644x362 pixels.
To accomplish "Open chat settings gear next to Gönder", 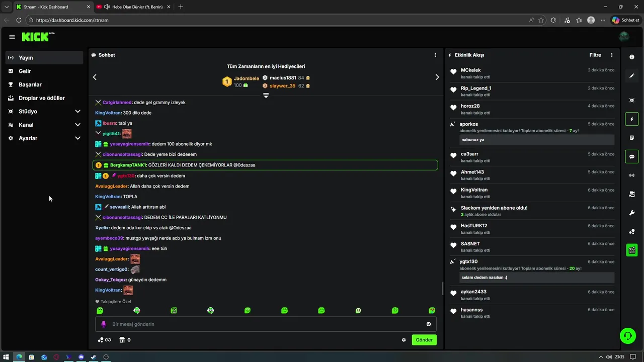I will (x=404, y=340).
